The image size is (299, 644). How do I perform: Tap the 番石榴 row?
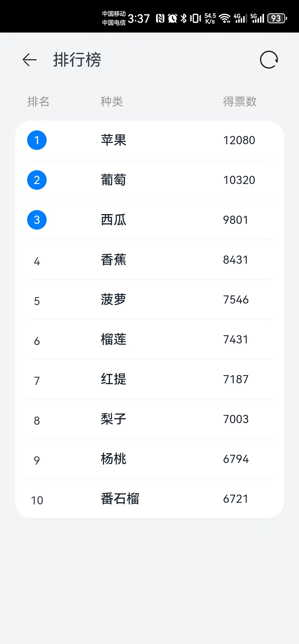coord(149,499)
